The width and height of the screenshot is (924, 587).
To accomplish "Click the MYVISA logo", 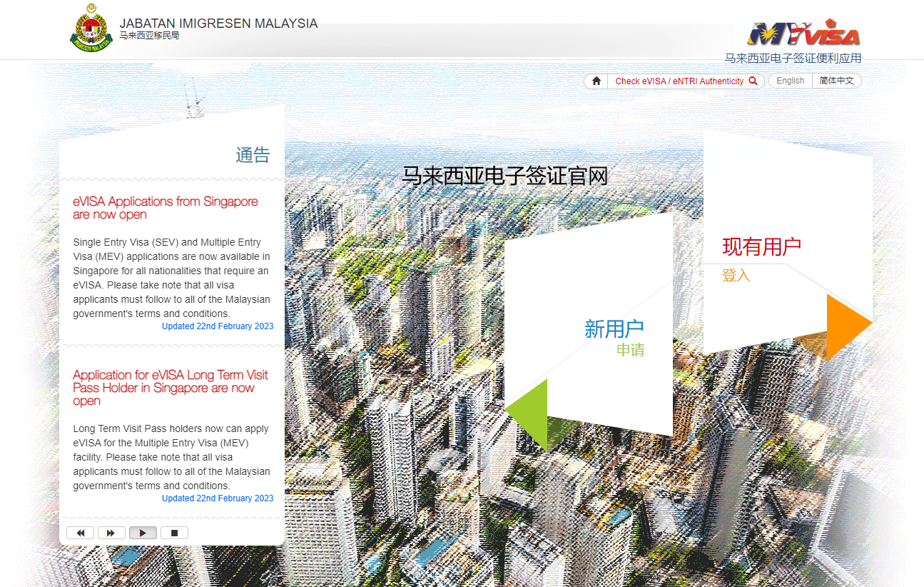I will pos(803,34).
